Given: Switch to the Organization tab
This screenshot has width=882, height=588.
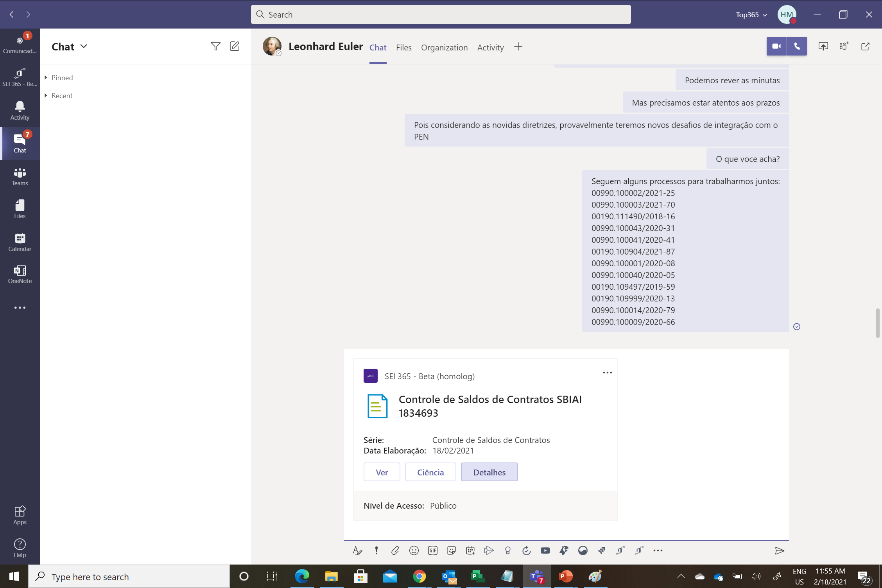Looking at the screenshot, I should pos(444,48).
